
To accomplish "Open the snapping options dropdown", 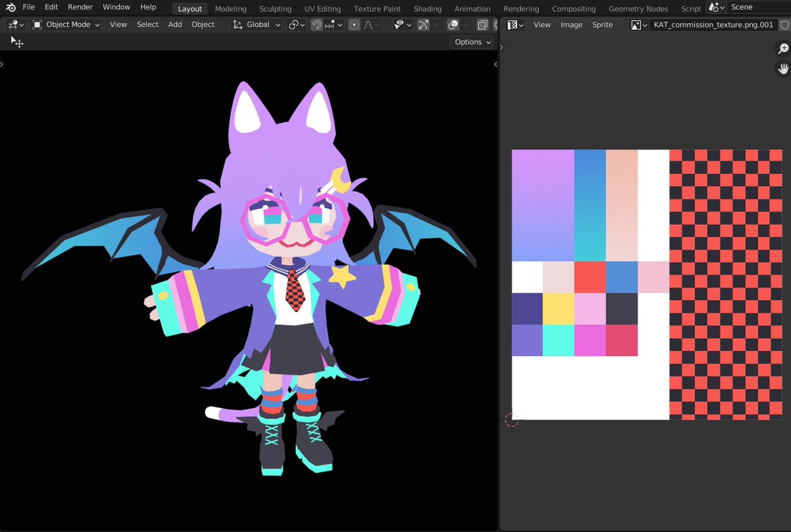I will point(334,24).
